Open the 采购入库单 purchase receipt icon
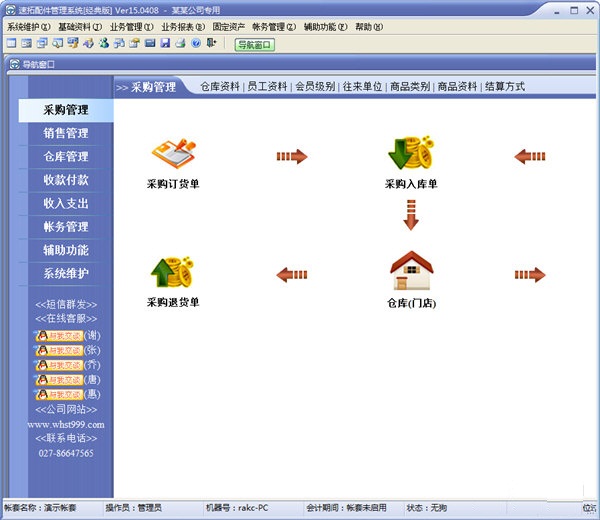 (x=411, y=153)
